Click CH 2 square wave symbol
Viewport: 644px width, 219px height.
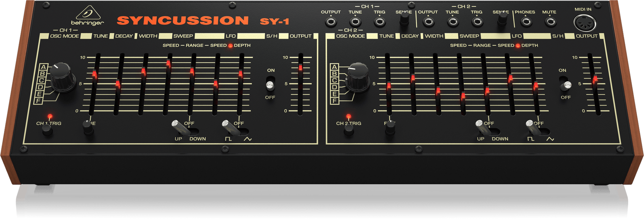[531, 139]
